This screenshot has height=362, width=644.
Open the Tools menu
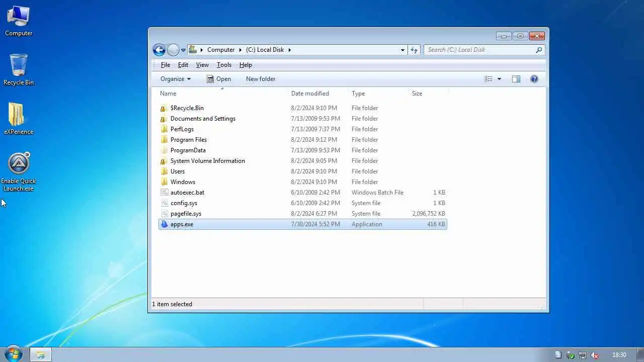point(224,65)
